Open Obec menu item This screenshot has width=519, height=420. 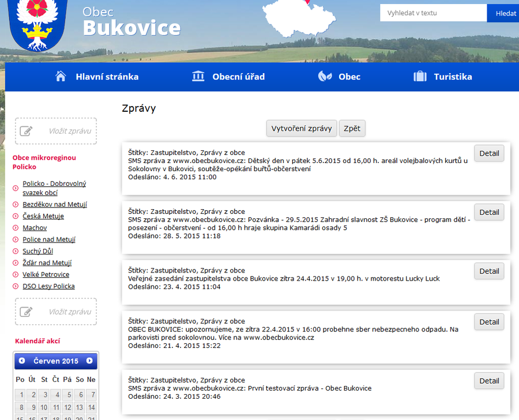pos(349,77)
